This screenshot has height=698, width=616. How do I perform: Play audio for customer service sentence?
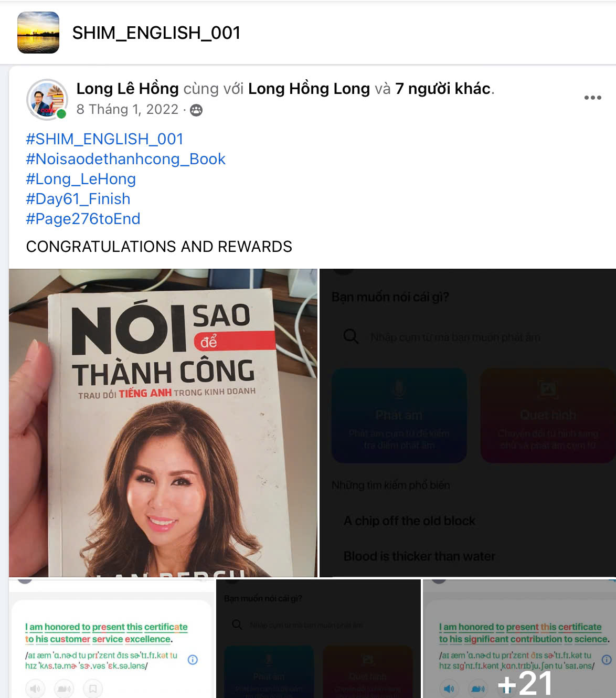click(x=35, y=689)
